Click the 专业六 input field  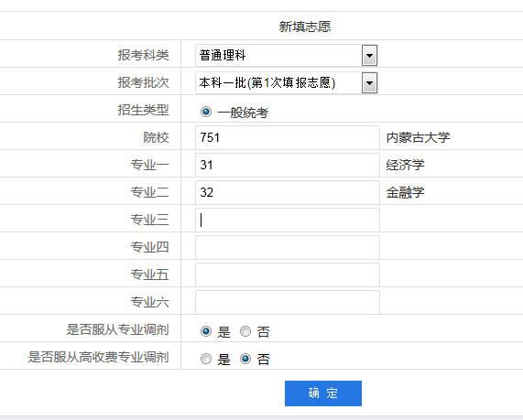(x=288, y=302)
